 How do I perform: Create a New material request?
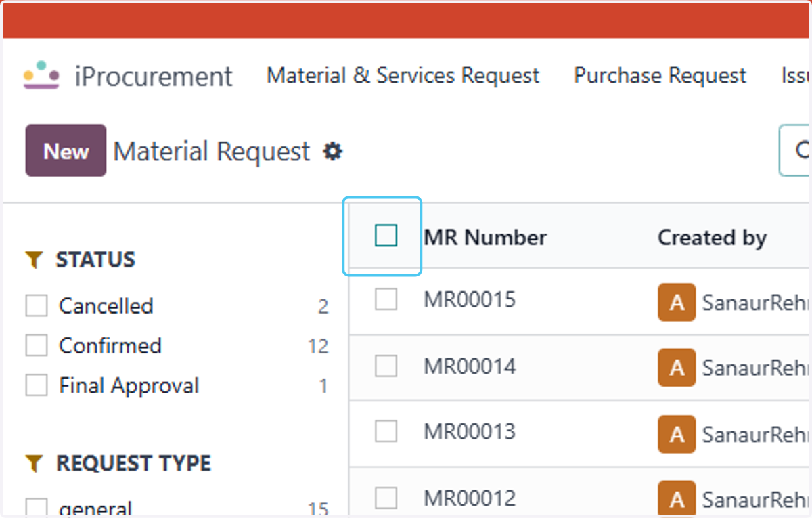[x=66, y=150]
